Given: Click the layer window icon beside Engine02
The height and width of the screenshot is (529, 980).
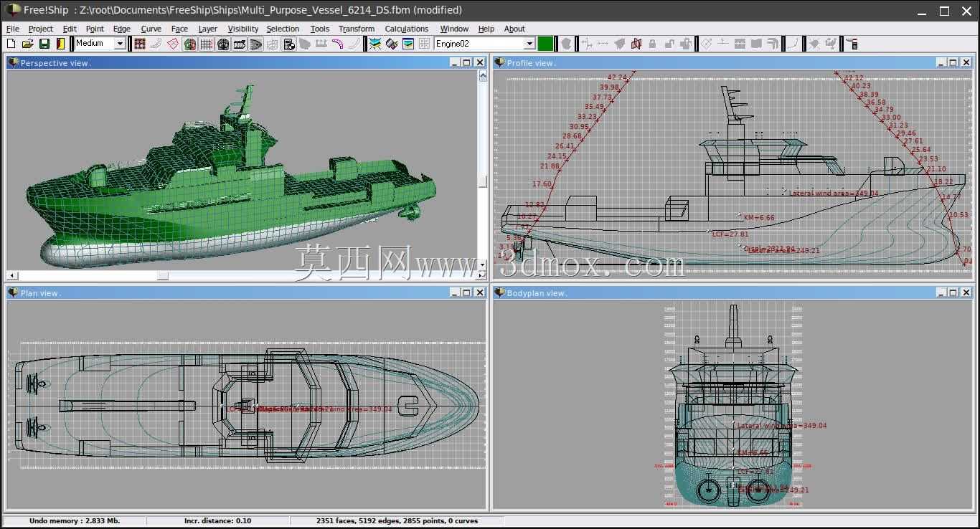Looking at the screenshot, I should point(407,44).
